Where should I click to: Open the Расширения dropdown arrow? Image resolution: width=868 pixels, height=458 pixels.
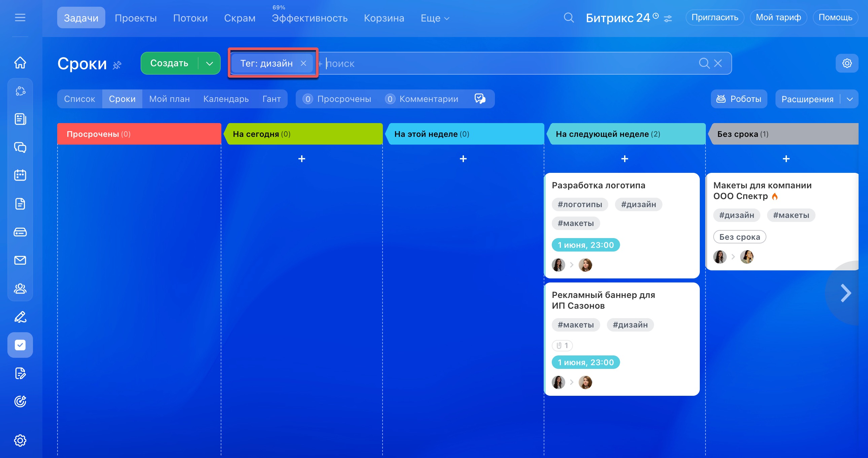click(x=850, y=99)
